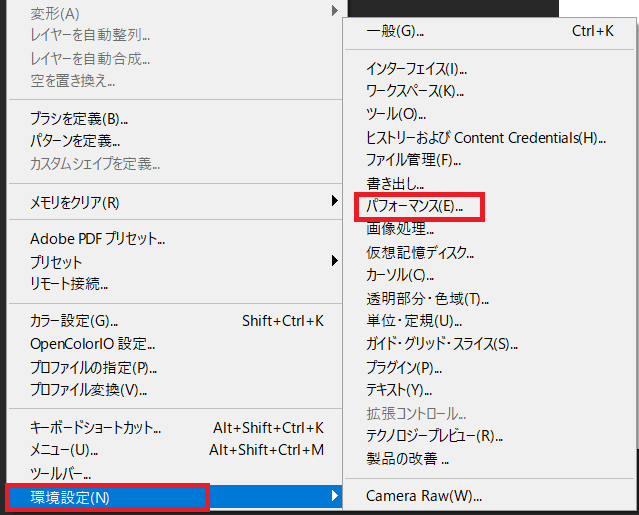The width and height of the screenshot is (639, 515).
Task: Open ワークスペース(K)... preferences
Action: tap(490, 91)
